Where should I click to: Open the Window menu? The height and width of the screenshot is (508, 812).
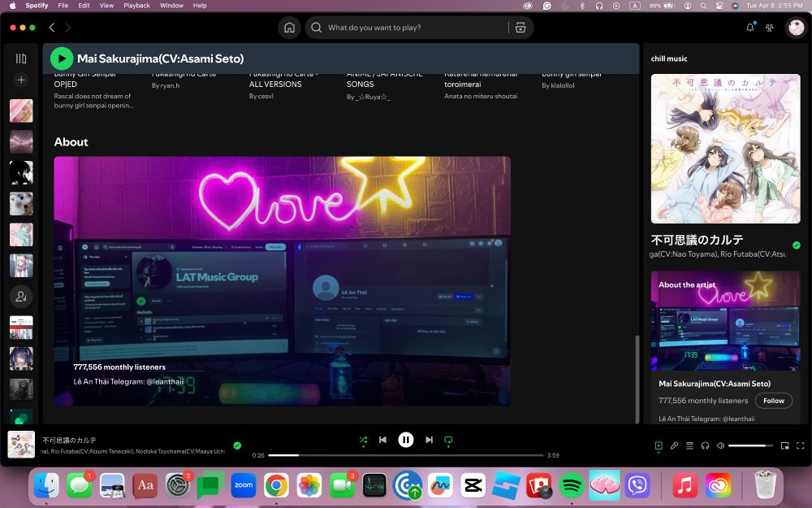pos(171,6)
